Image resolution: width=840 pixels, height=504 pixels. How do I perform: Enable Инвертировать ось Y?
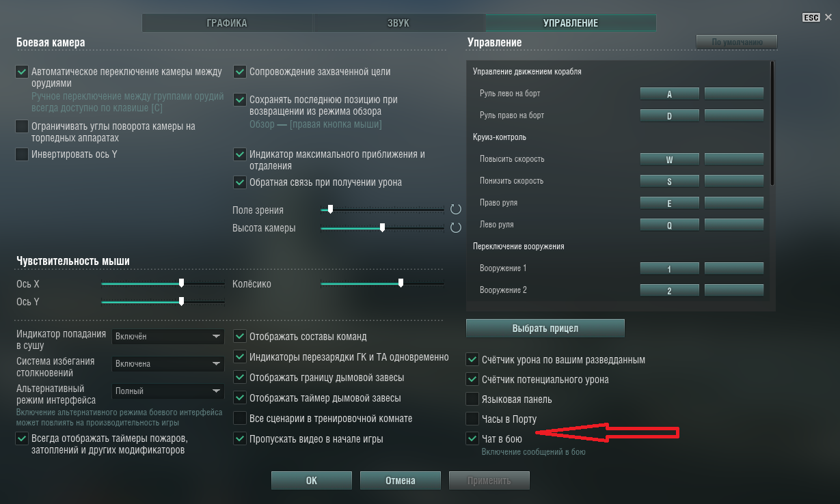[x=22, y=154]
